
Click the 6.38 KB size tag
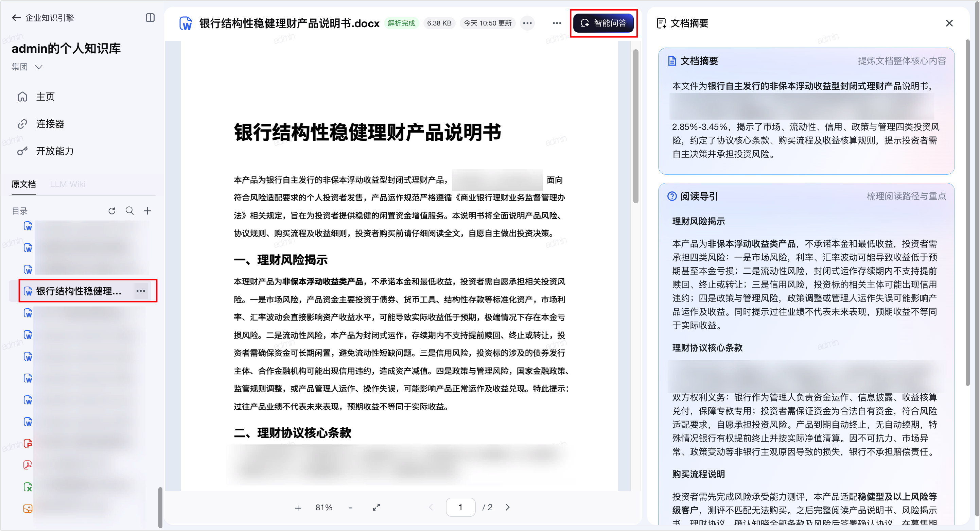coord(439,23)
